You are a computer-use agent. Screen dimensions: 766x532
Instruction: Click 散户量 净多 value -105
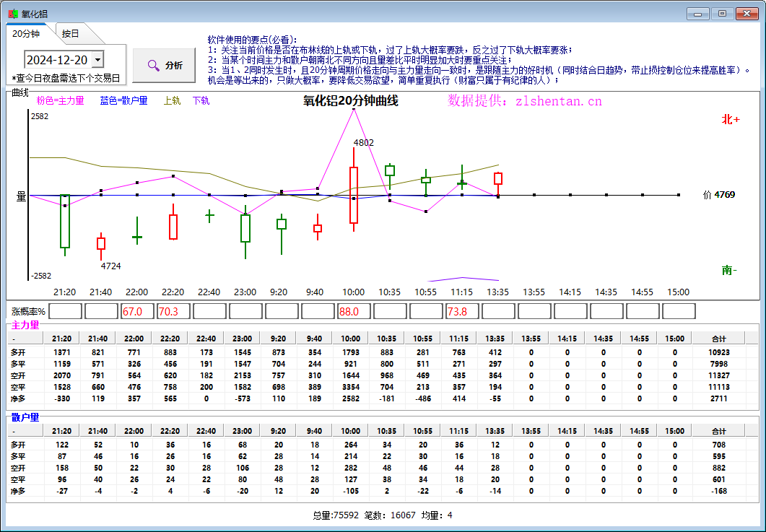tap(351, 492)
